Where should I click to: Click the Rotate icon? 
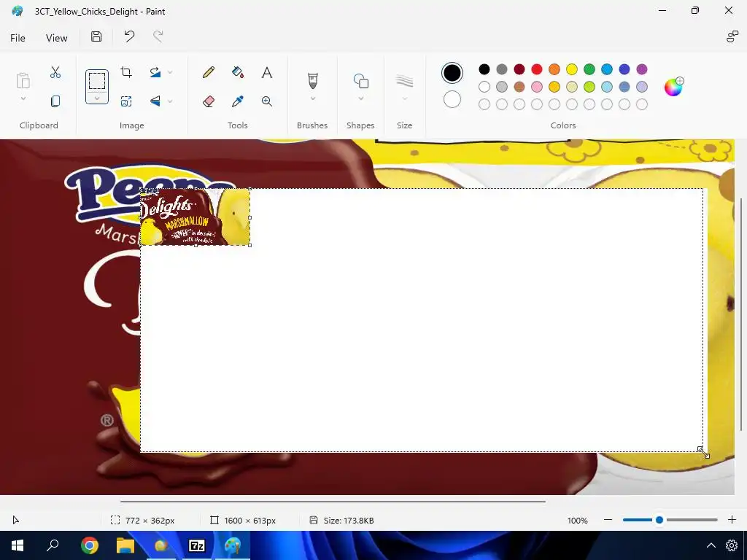coord(155,72)
